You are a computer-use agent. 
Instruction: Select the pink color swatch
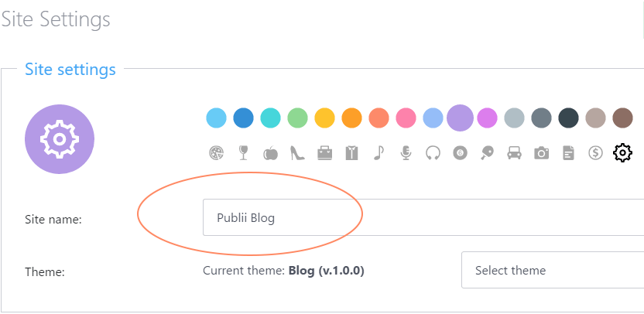pyautogui.click(x=406, y=118)
